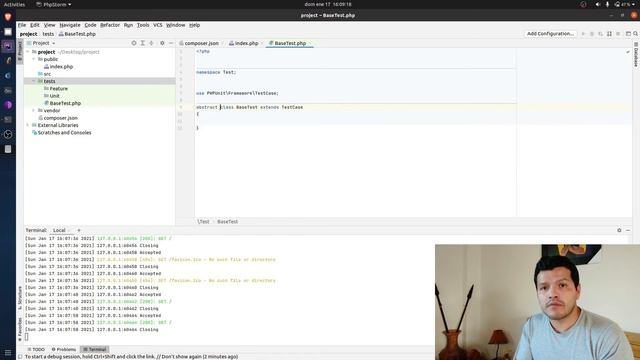Click 'namespace Test;' code line
This screenshot has width=640, height=360.
tap(216, 72)
